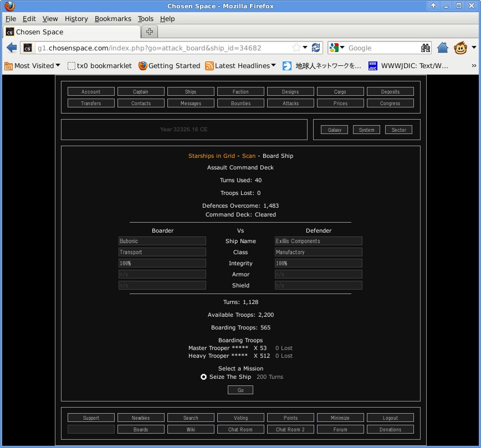481x448 pixels.
Task: Open the Bookmarks menu
Action: pos(113,18)
